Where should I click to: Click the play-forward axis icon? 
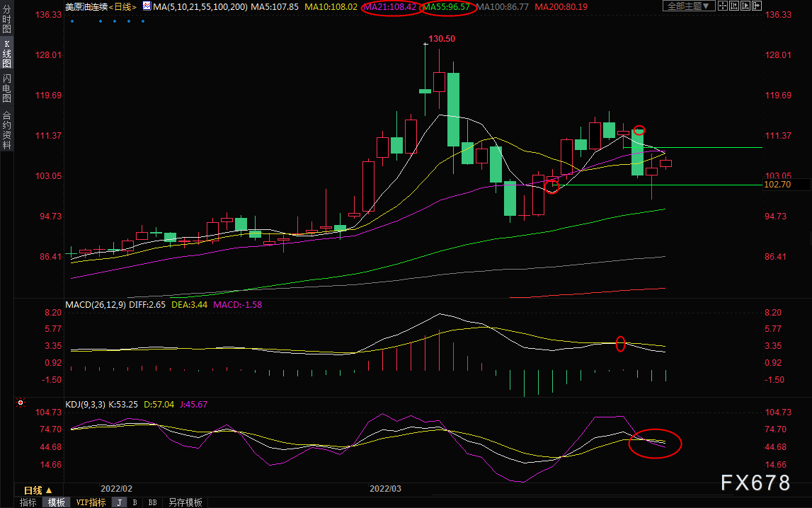coord(745,6)
